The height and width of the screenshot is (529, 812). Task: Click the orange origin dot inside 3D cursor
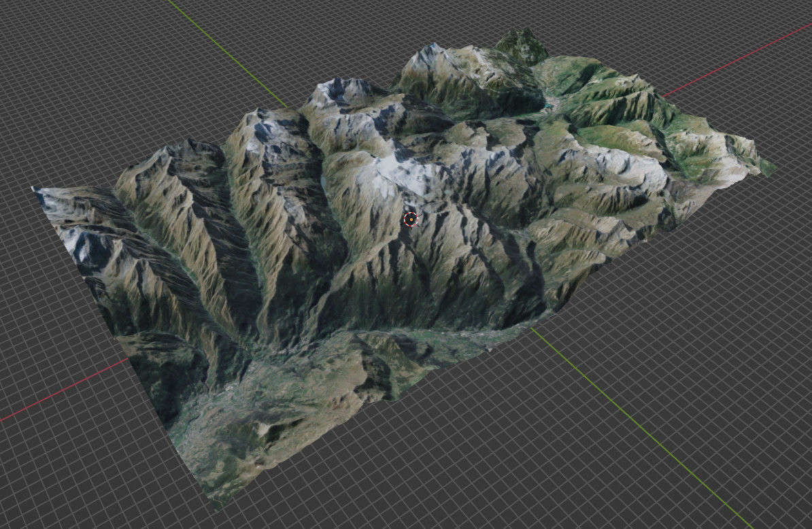point(411,220)
